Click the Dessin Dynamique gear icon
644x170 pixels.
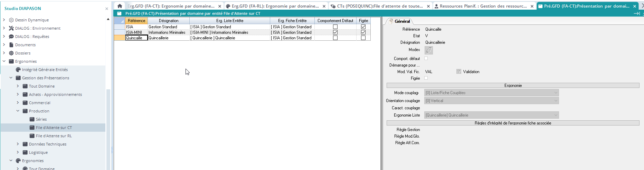pyautogui.click(x=11, y=20)
